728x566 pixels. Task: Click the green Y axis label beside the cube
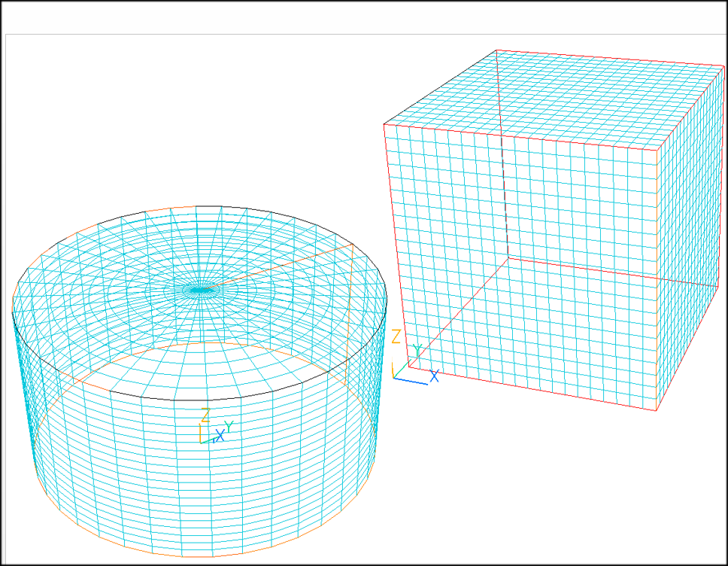click(417, 351)
